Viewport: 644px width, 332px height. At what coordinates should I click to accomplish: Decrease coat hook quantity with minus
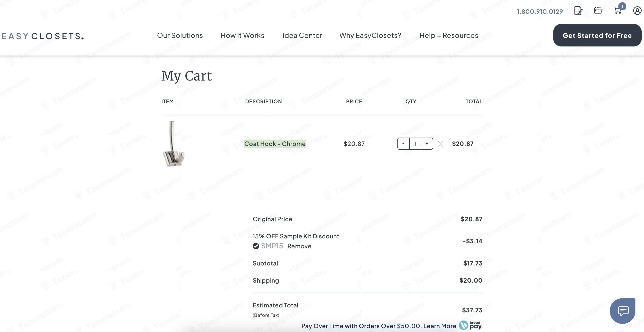(403, 143)
